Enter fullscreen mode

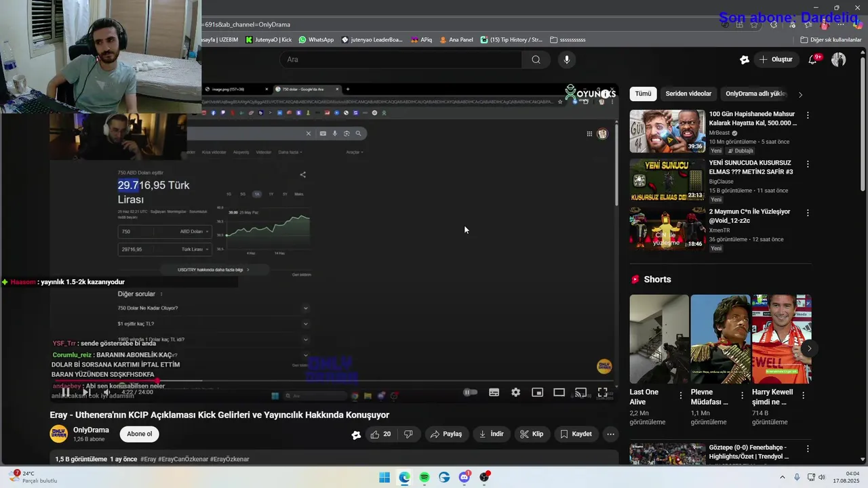point(602,392)
